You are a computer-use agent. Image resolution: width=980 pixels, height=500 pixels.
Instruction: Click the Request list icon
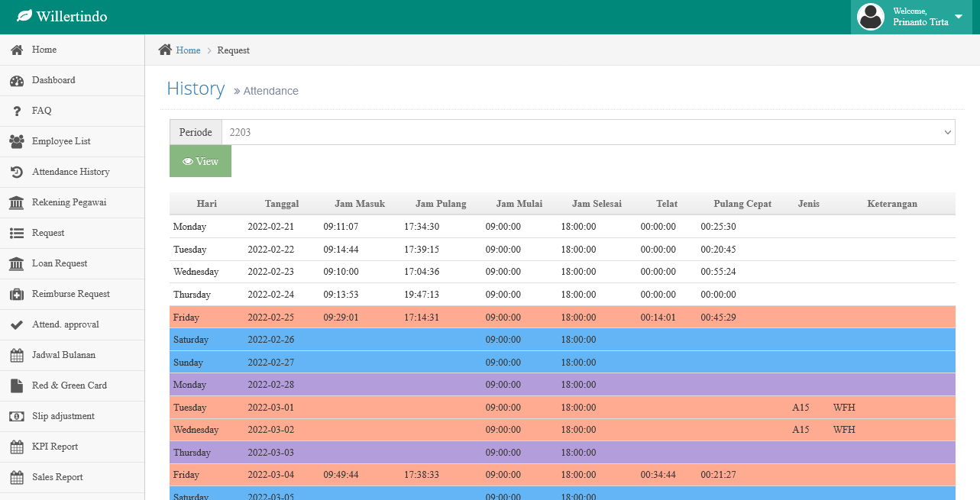tap(16, 233)
